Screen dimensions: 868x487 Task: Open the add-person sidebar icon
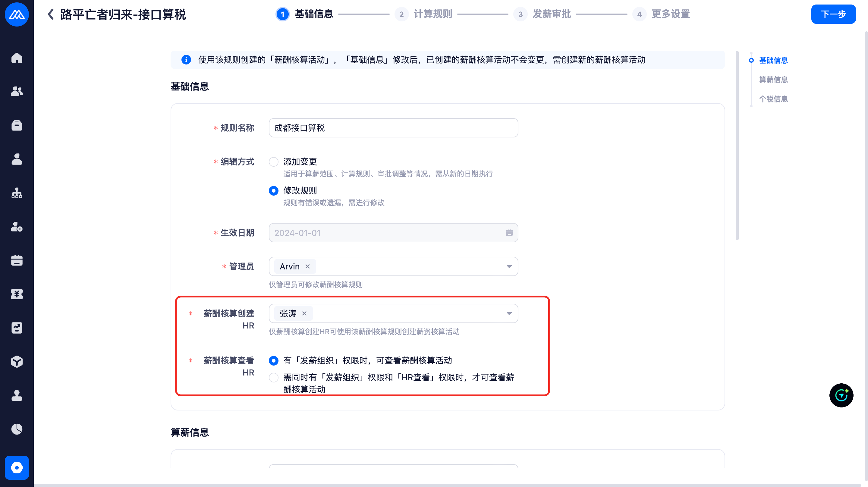17,227
